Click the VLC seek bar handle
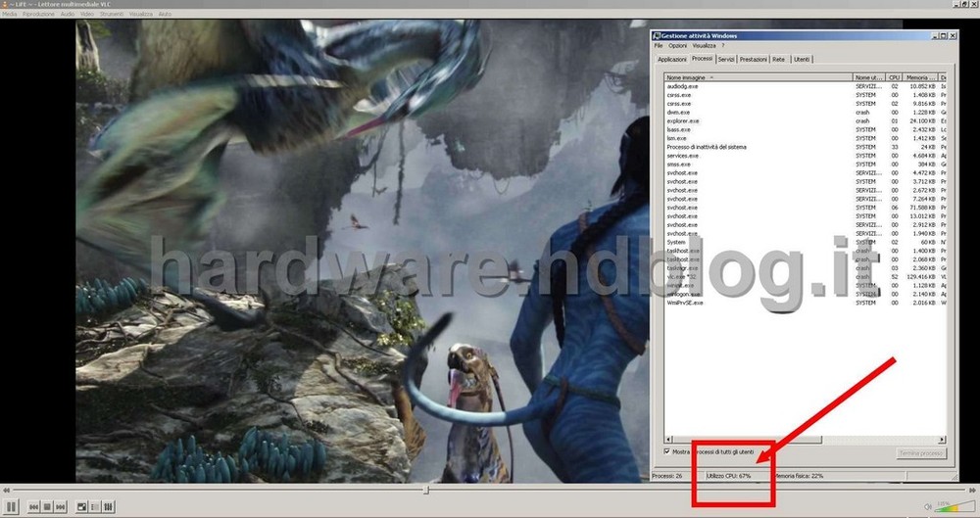Viewport: 980px width, 518px height. [x=426, y=491]
